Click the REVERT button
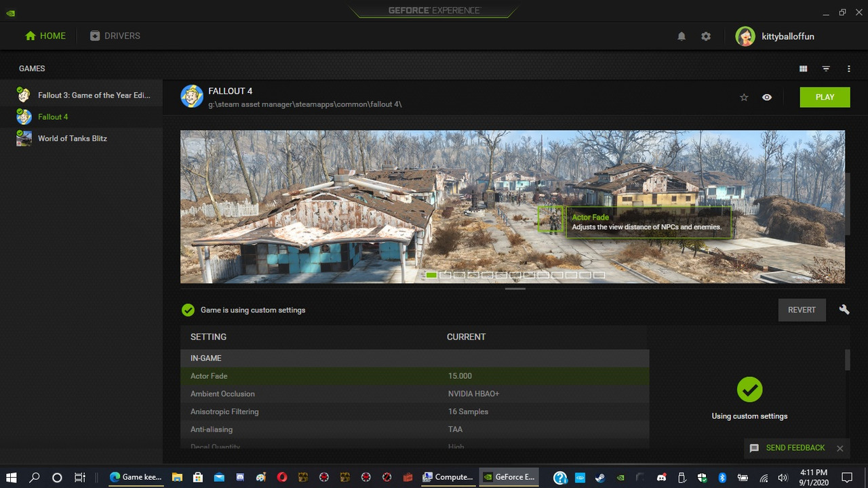 (x=802, y=310)
